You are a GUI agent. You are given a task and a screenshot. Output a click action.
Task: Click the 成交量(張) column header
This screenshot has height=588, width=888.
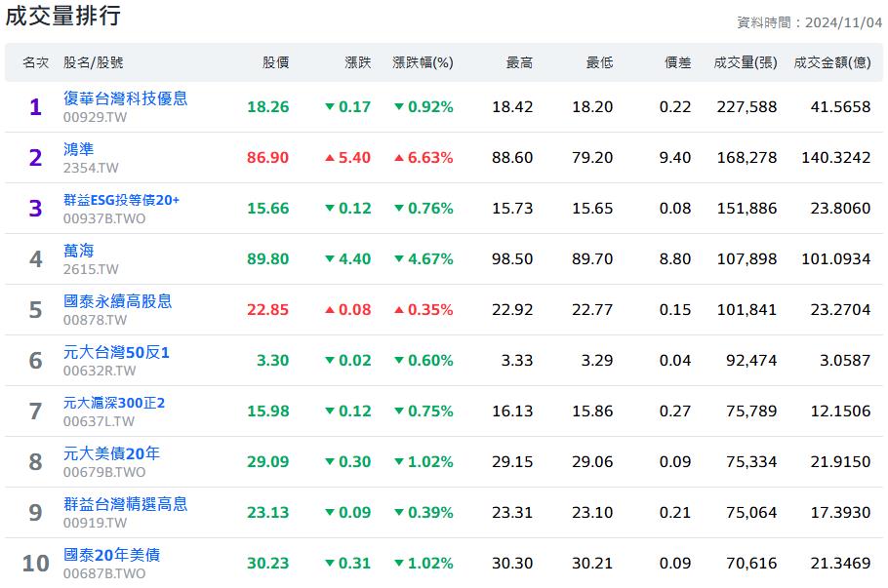tap(746, 62)
